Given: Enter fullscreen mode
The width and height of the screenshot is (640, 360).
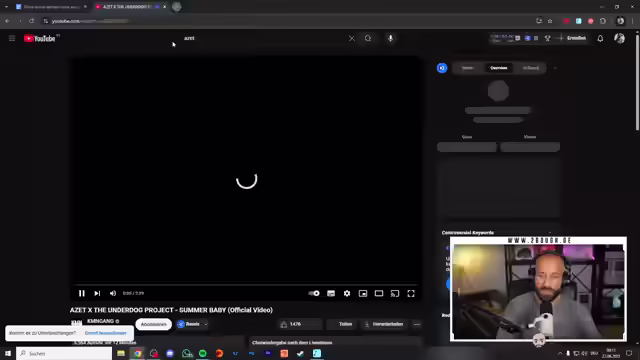Looking at the screenshot, I should coord(411,293).
